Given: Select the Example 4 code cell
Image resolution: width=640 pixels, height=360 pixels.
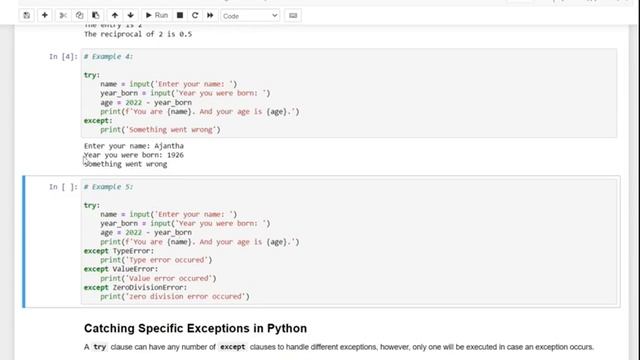Looking at the screenshot, I should point(349,93).
